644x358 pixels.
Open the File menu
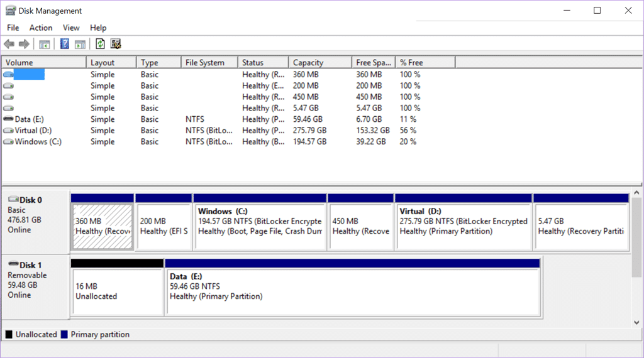pyautogui.click(x=13, y=28)
